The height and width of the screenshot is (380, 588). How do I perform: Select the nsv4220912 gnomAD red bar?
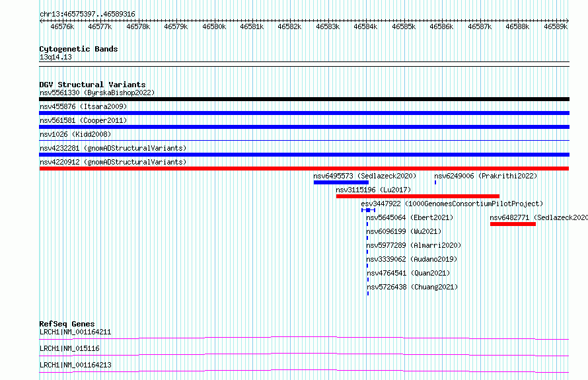coord(304,169)
